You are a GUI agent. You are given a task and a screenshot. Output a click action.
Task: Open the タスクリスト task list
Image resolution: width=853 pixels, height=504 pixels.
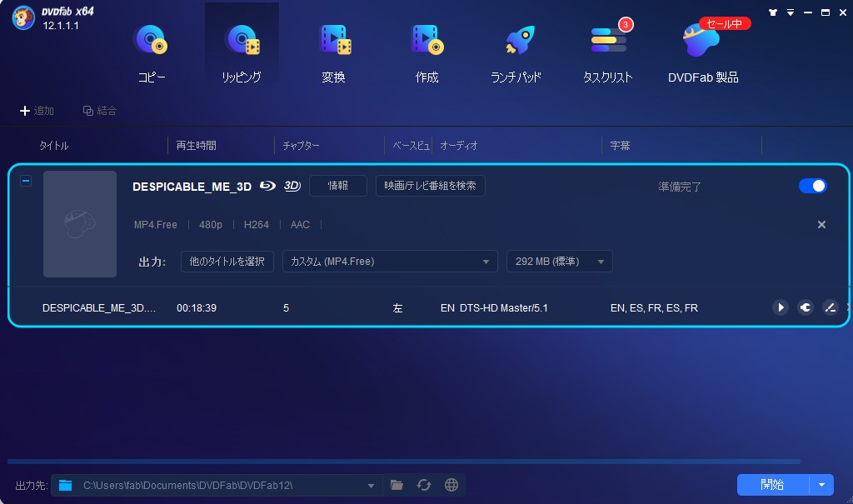607,53
